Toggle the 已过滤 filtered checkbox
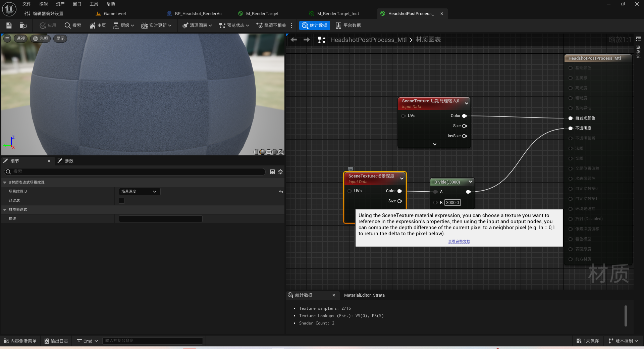The width and height of the screenshot is (644, 349). [122, 201]
